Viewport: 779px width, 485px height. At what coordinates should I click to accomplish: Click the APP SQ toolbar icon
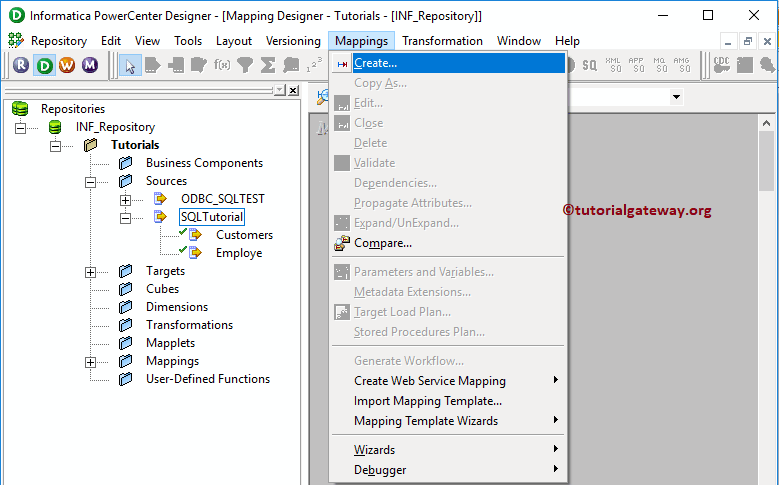tap(636, 65)
